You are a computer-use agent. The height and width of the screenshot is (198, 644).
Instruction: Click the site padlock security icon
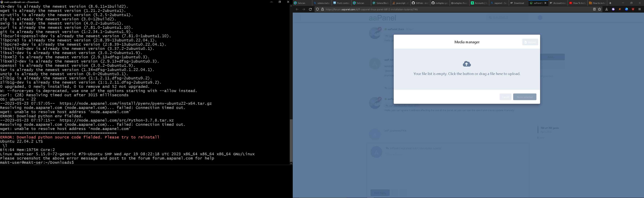click(x=323, y=9)
